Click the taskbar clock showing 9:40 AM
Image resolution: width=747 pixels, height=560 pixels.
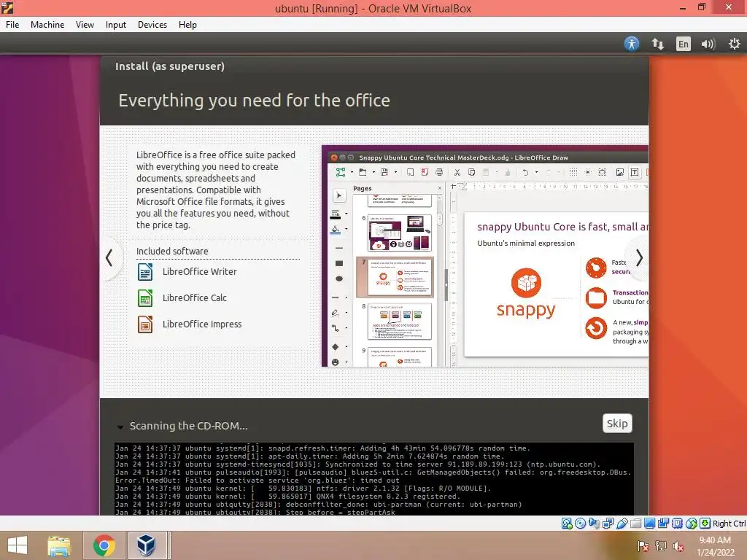pos(715,546)
